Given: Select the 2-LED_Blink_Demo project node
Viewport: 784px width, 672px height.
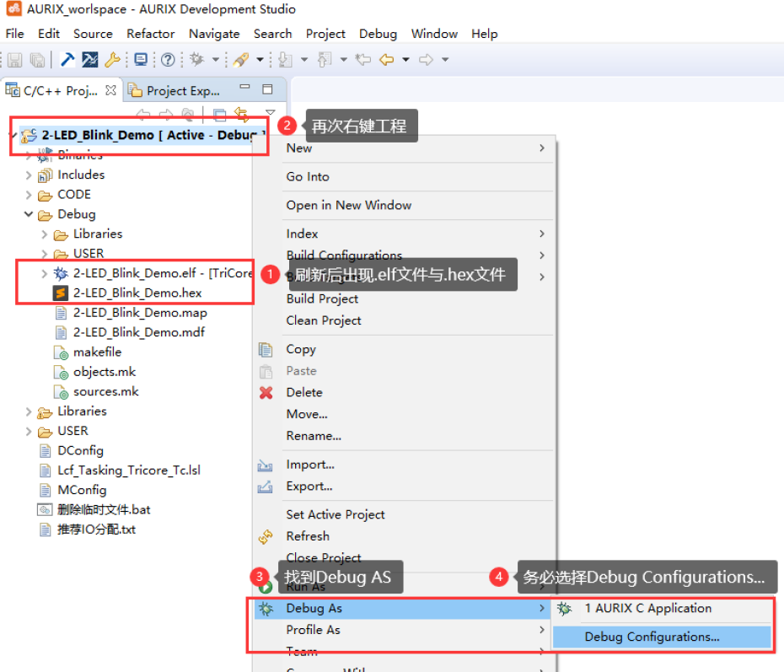Looking at the screenshot, I should tap(142, 135).
